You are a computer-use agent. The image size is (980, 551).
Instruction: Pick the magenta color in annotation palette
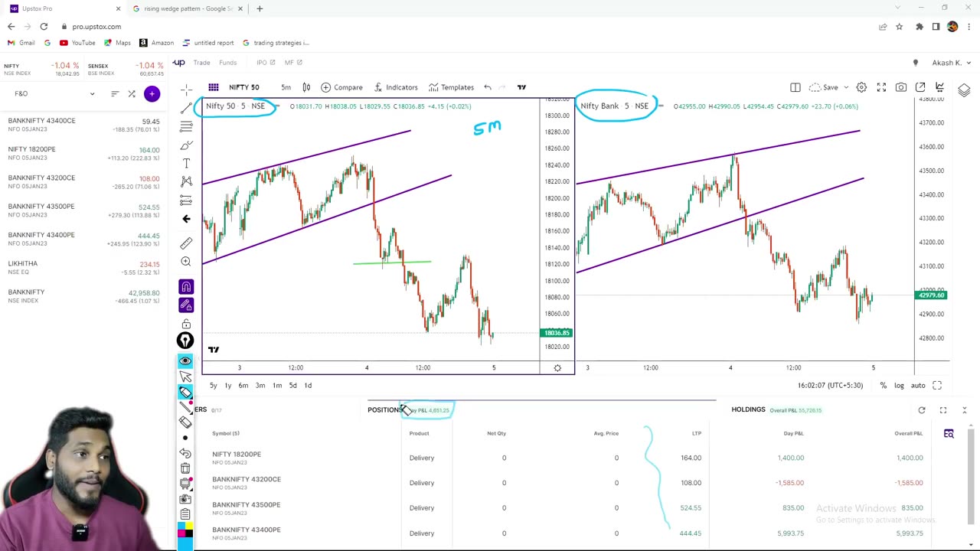[x=181, y=534]
